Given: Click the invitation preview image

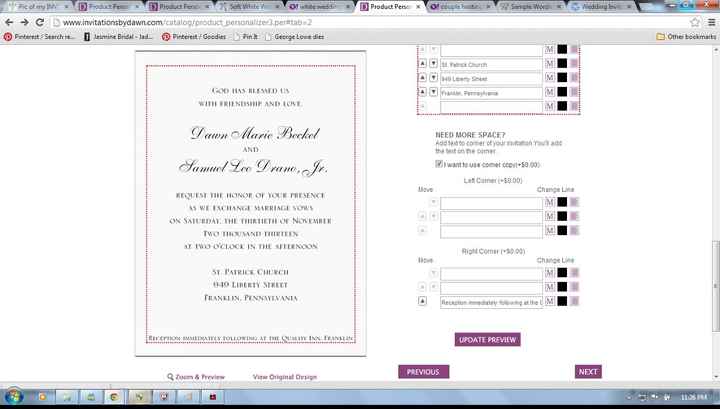Looking at the screenshot, I should coord(251,203).
